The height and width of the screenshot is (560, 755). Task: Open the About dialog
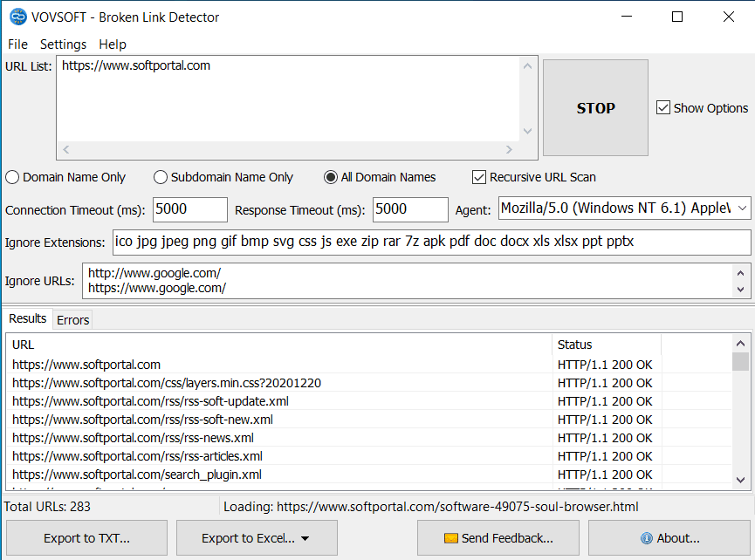tap(669, 538)
